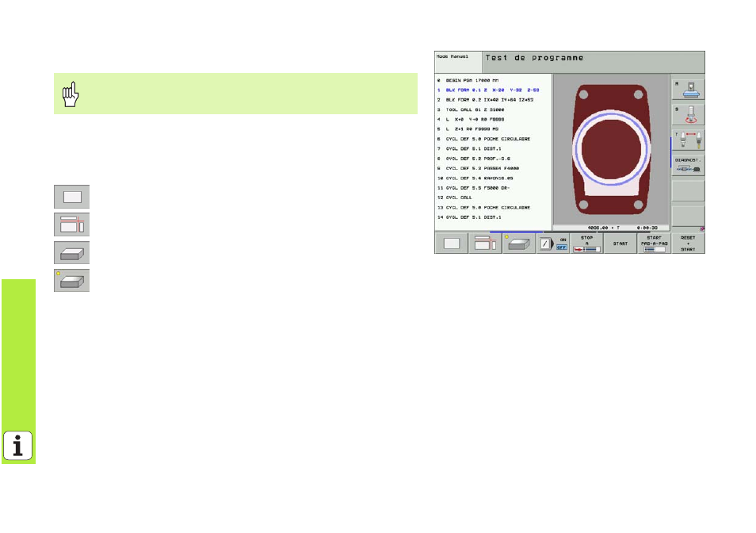This screenshot has height=533, width=756.
Task: Click the STOP A soft key
Action: (x=586, y=243)
